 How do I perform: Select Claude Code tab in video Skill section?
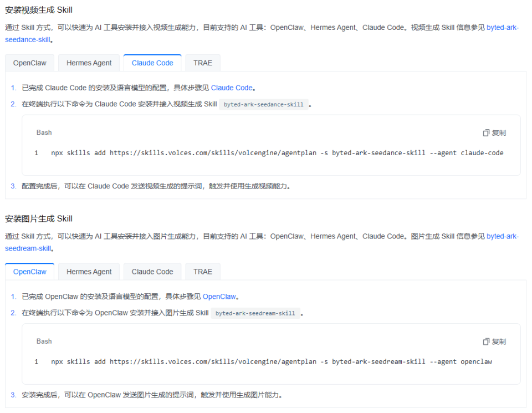pos(152,63)
